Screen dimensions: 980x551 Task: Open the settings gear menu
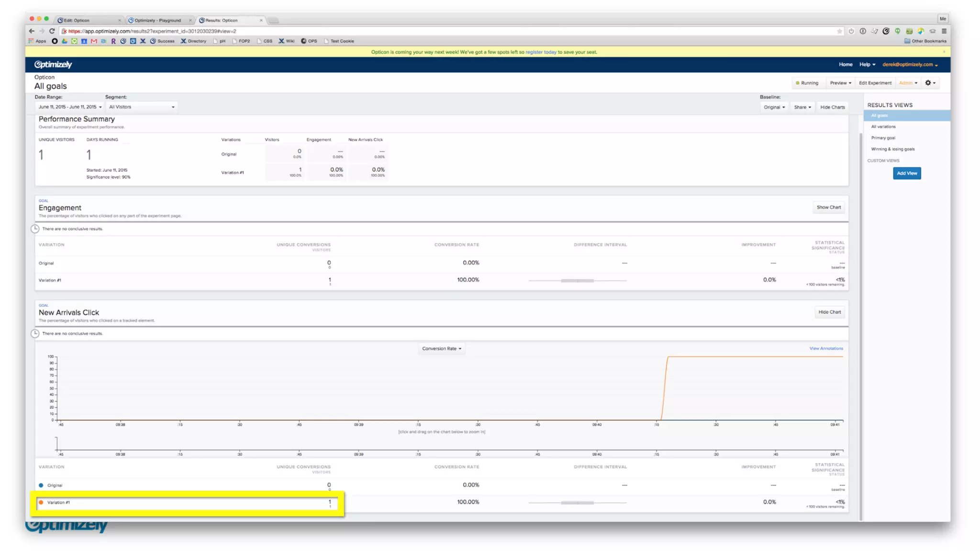click(x=930, y=83)
